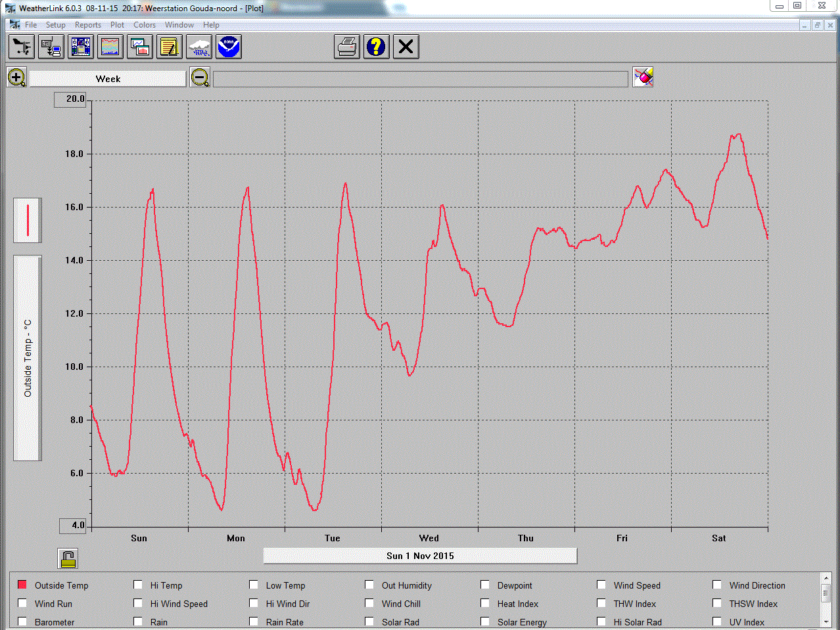The height and width of the screenshot is (630, 840).
Task: Open the strip chart icon
Action: click(x=110, y=47)
